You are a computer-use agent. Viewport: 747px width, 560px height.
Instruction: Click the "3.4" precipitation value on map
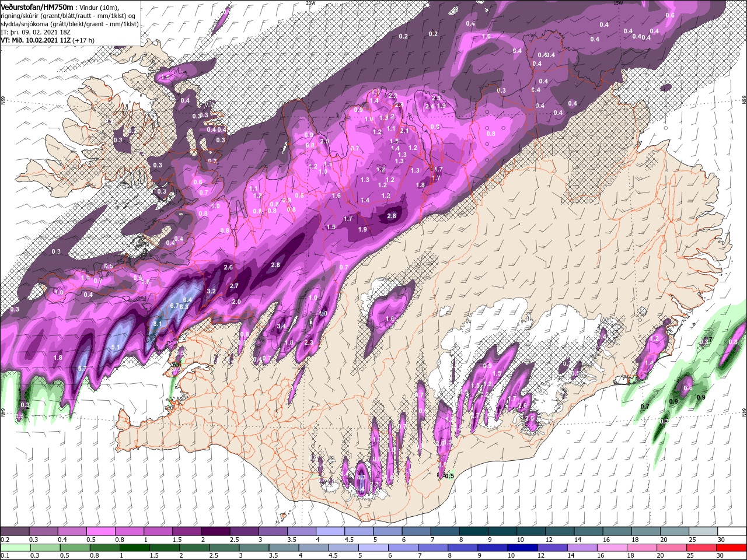pos(282,326)
